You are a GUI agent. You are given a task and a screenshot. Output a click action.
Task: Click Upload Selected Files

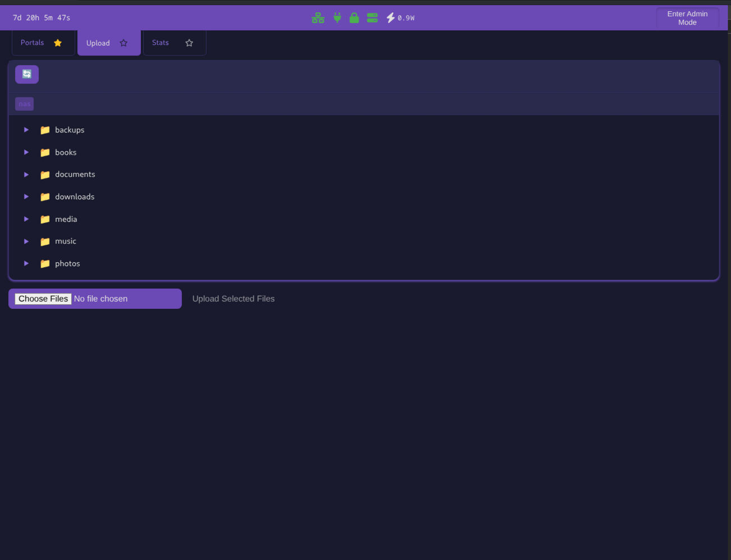point(233,299)
